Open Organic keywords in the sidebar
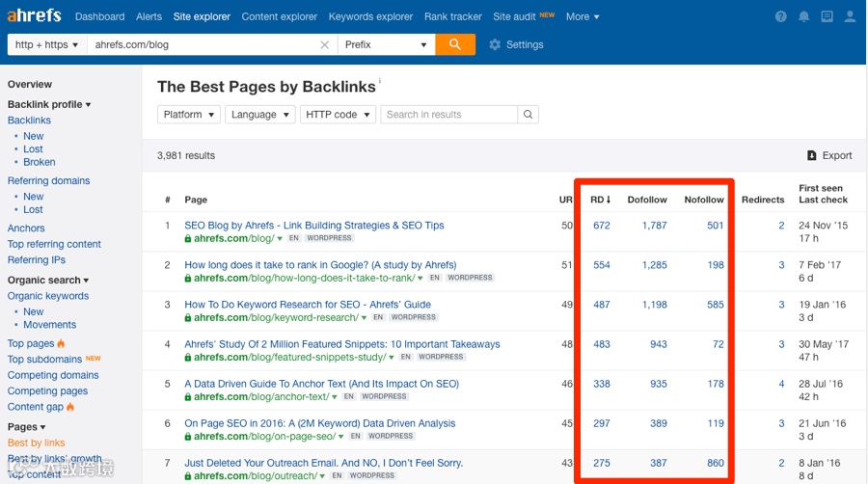Image resolution: width=868 pixels, height=484 pixels. 47,296
